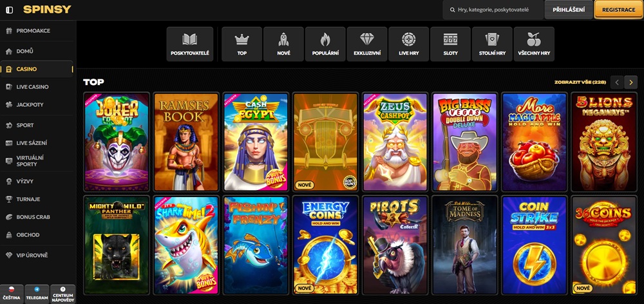This screenshot has height=304, width=644.
Task: Click the previous arrow in TOP carousel
Action: click(x=617, y=82)
